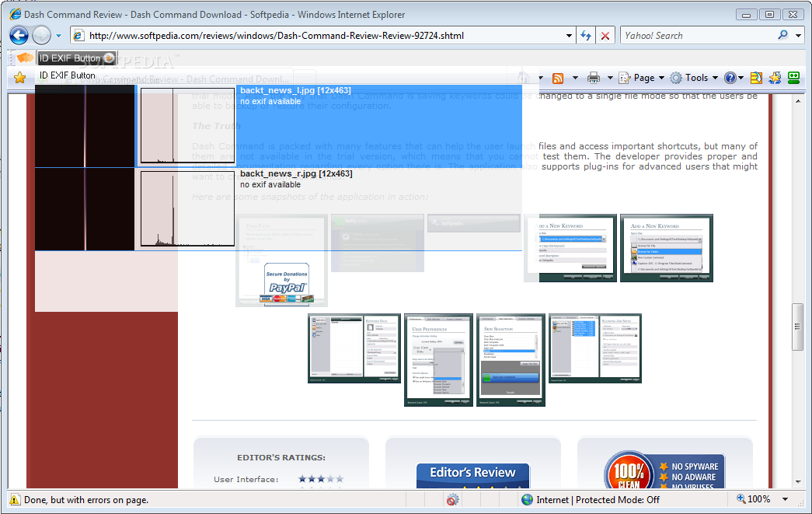Screen dimensions: 812x514
Task: Open the Page menu
Action: (x=642, y=78)
